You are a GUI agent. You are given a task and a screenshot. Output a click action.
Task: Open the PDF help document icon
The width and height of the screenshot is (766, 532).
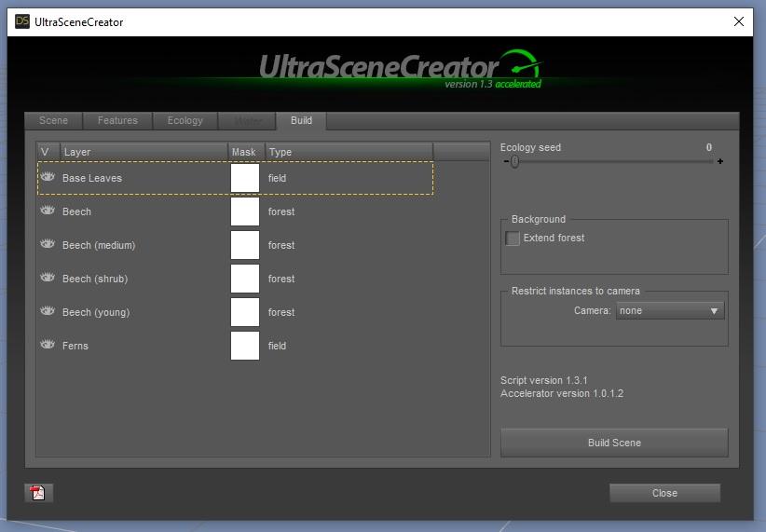(x=38, y=493)
